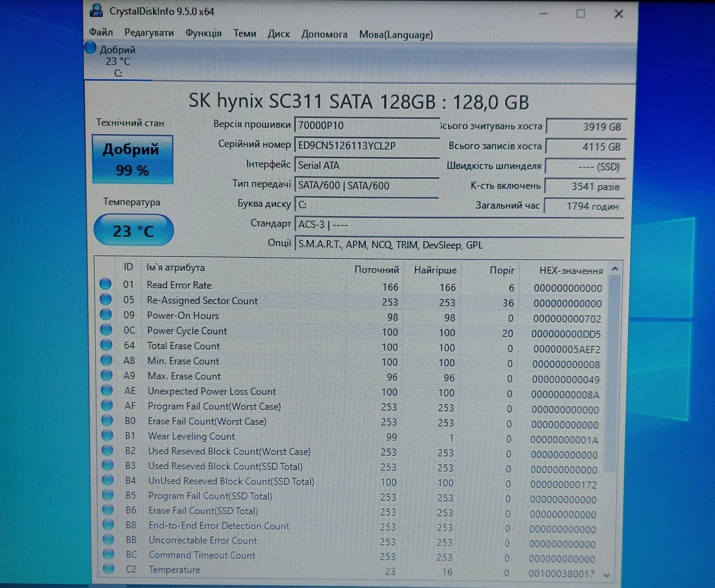Click the SATA/600 transfer mode field
Image resolution: width=715 pixels, height=588 pixels.
(x=367, y=185)
